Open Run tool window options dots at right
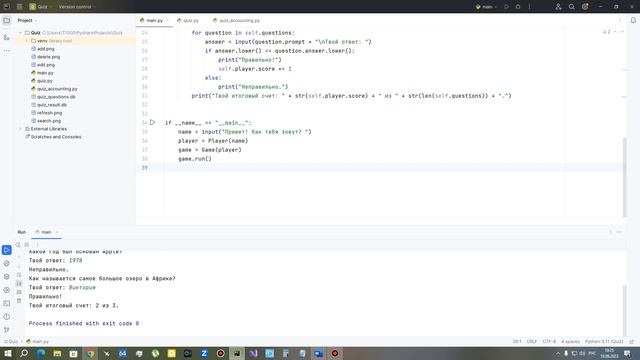The image size is (640, 360). [x=611, y=232]
